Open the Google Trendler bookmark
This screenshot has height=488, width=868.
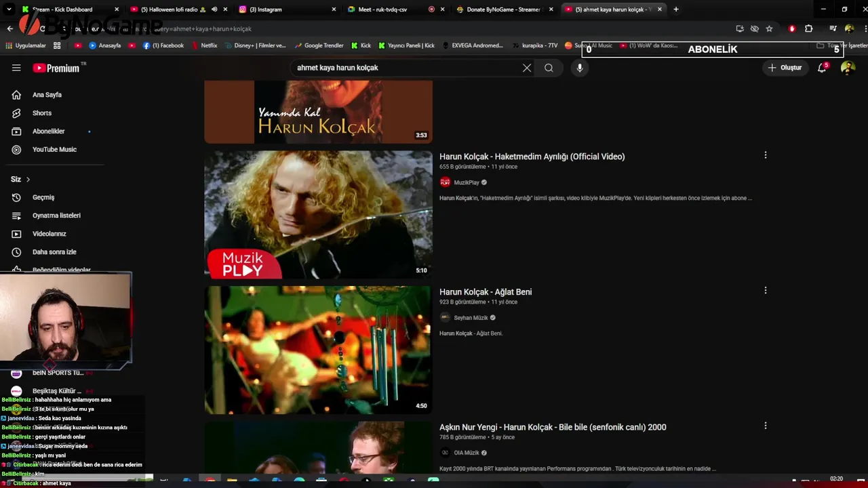[318, 45]
